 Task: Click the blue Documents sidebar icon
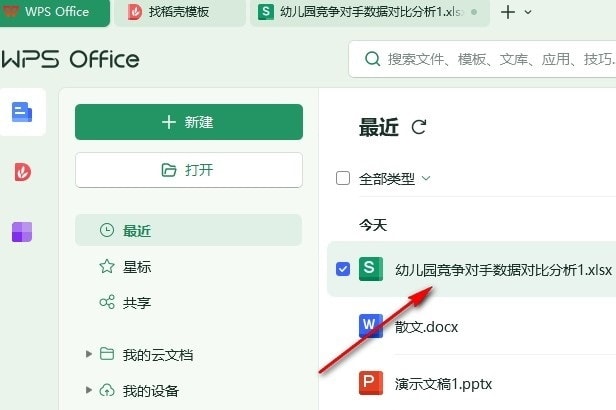(x=22, y=112)
